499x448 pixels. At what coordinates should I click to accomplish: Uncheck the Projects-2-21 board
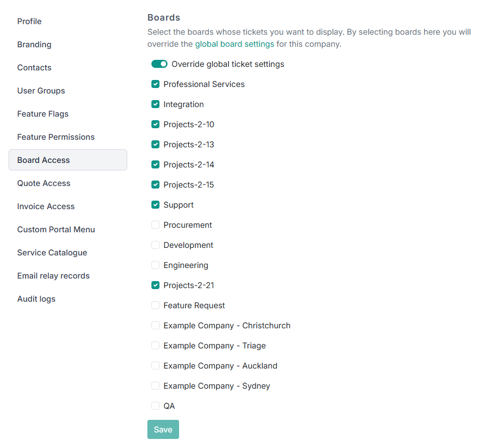click(155, 286)
